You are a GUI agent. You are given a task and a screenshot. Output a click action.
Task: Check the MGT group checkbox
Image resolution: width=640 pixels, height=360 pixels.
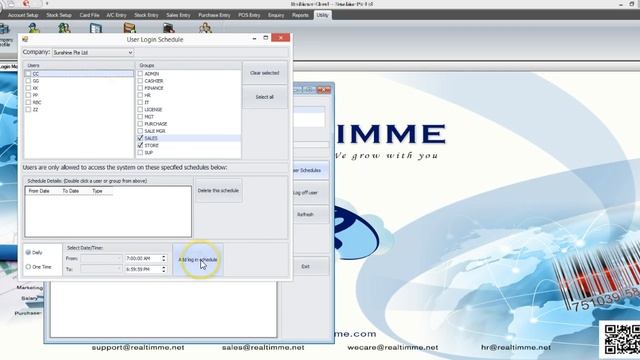140,116
